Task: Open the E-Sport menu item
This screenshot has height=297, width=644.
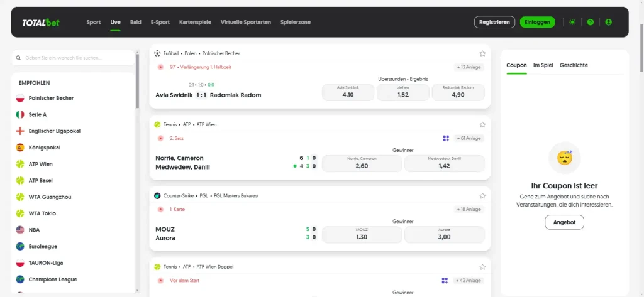Action: pos(160,22)
